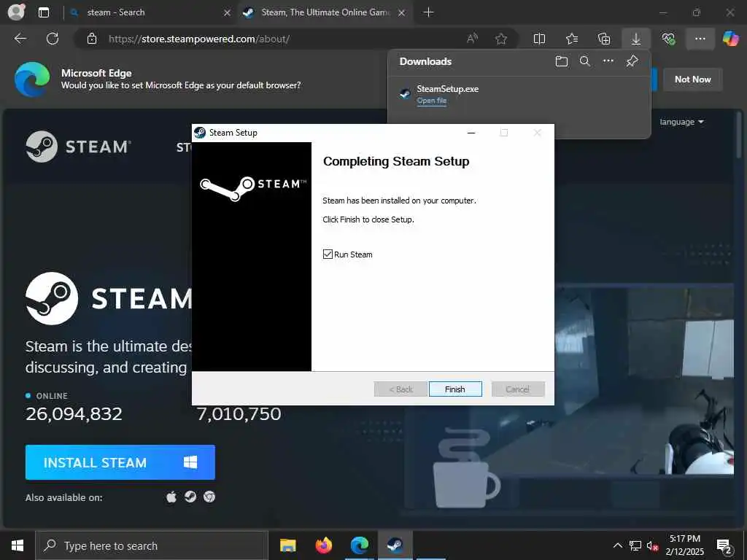Open the notification center icon

coord(724,546)
